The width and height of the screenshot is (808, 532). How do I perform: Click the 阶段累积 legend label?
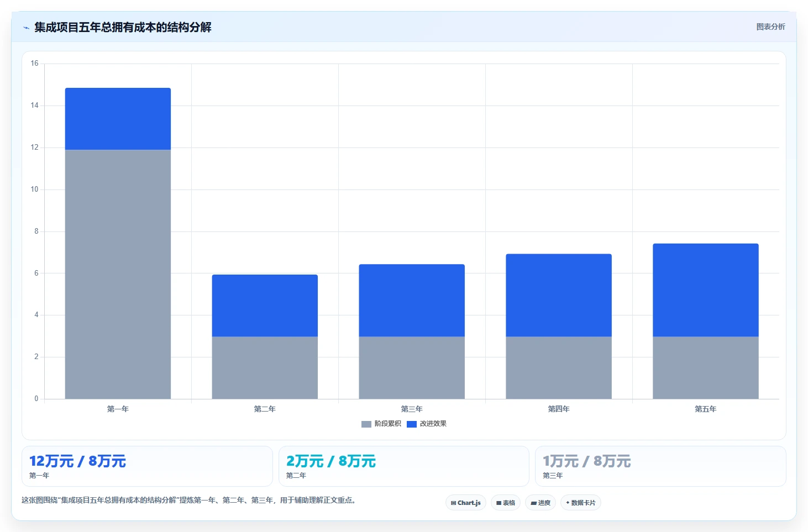pos(387,424)
